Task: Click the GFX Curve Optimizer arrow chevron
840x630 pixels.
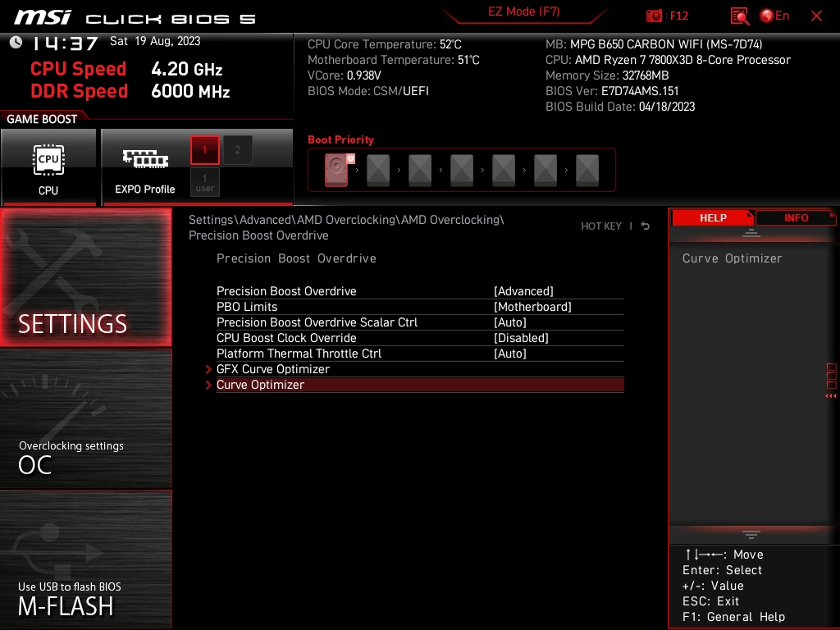Action: (x=208, y=369)
